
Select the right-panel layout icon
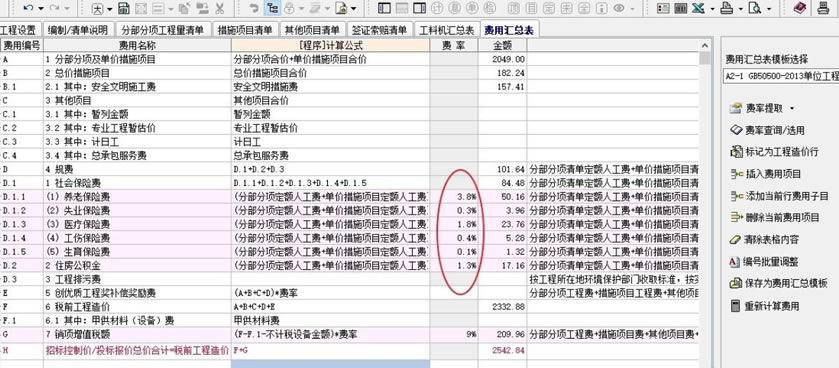coord(420,8)
